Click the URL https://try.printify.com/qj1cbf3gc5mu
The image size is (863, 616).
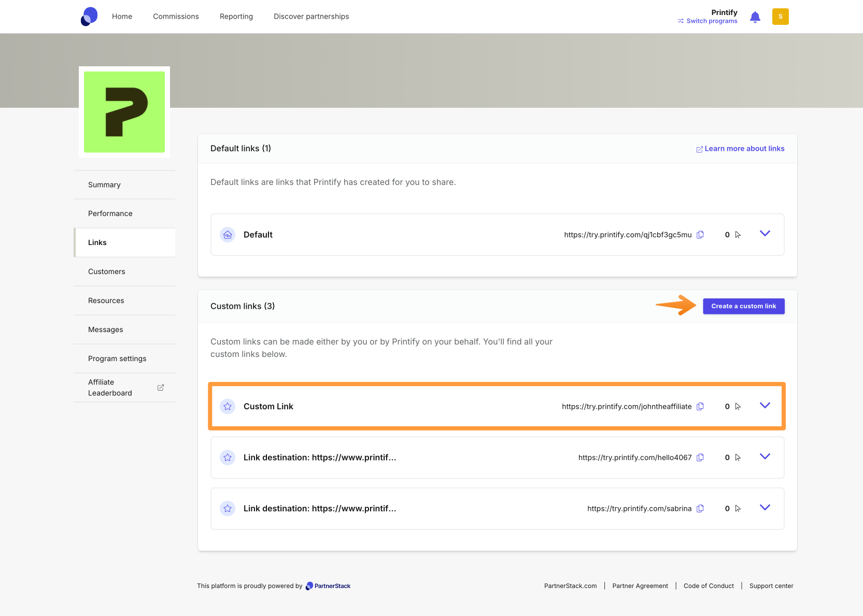(x=628, y=235)
